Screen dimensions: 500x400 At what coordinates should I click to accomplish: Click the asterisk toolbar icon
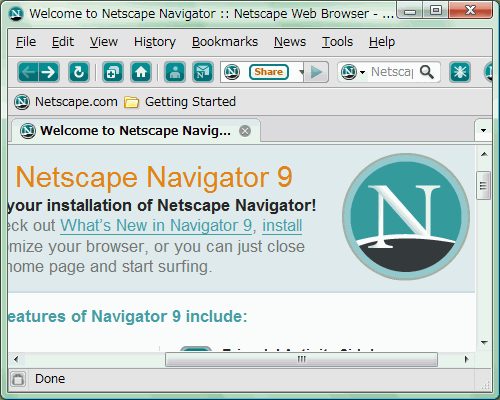point(460,72)
